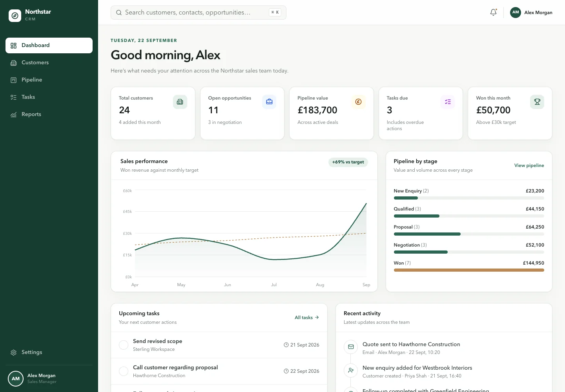Click the '£50,700' won this month figure

click(x=493, y=110)
